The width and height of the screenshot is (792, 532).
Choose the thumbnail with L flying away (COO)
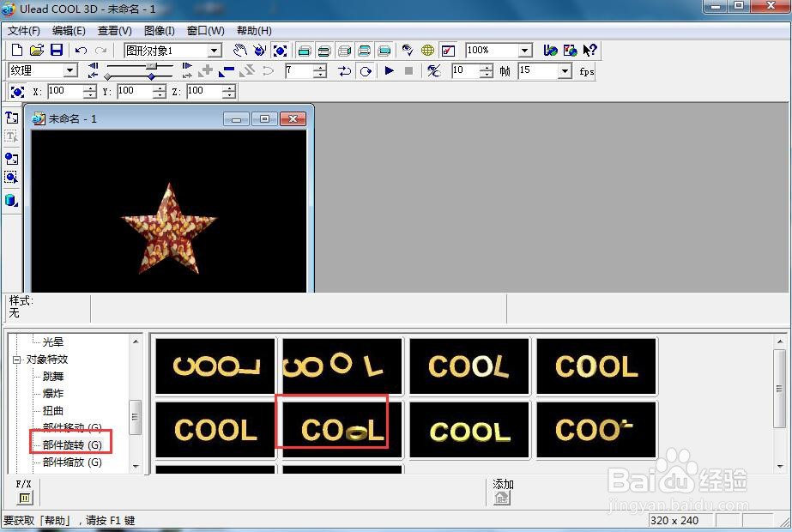tap(596, 430)
